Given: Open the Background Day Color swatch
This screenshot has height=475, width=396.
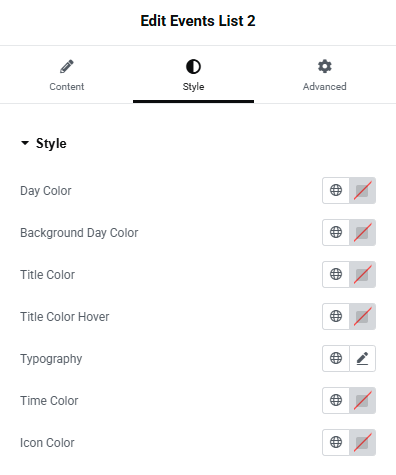Looking at the screenshot, I should click(x=362, y=232).
